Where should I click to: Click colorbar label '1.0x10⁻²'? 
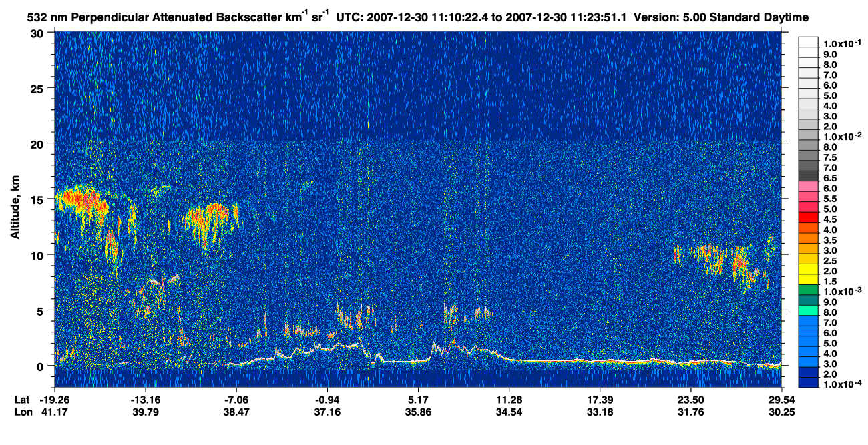[843, 136]
